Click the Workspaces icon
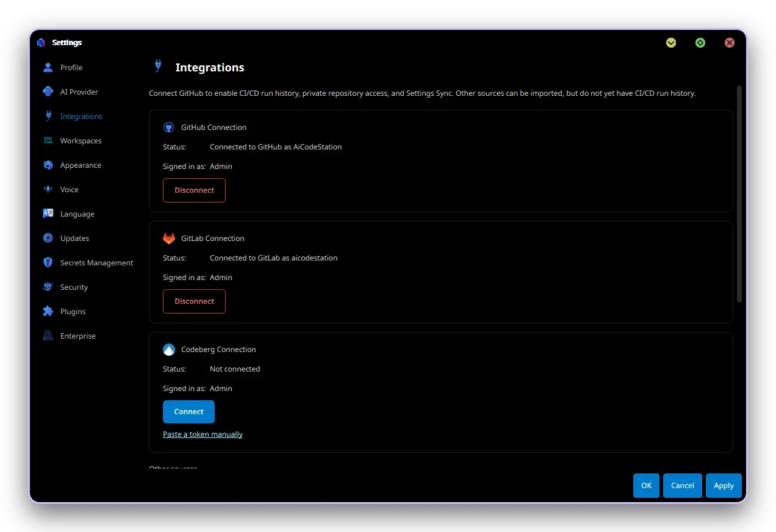The width and height of the screenshot is (776, 532). 48,140
